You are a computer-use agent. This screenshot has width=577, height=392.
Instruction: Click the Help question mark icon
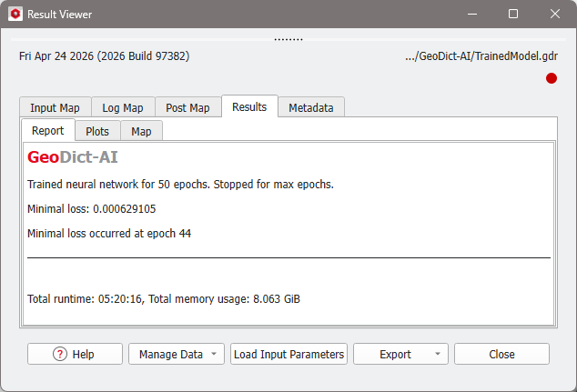point(60,354)
